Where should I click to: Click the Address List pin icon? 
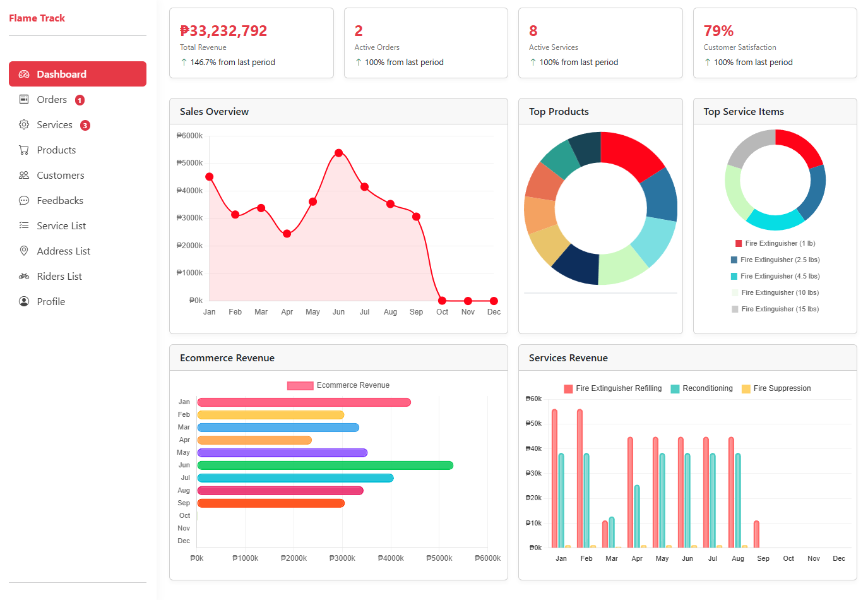(x=24, y=251)
